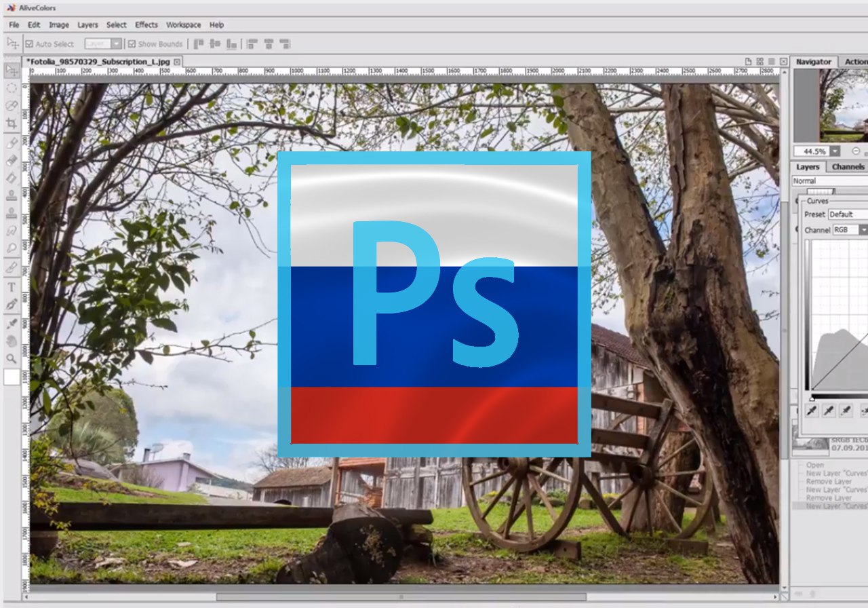Open the Effects menu
The image size is (868, 608).
tap(146, 25)
